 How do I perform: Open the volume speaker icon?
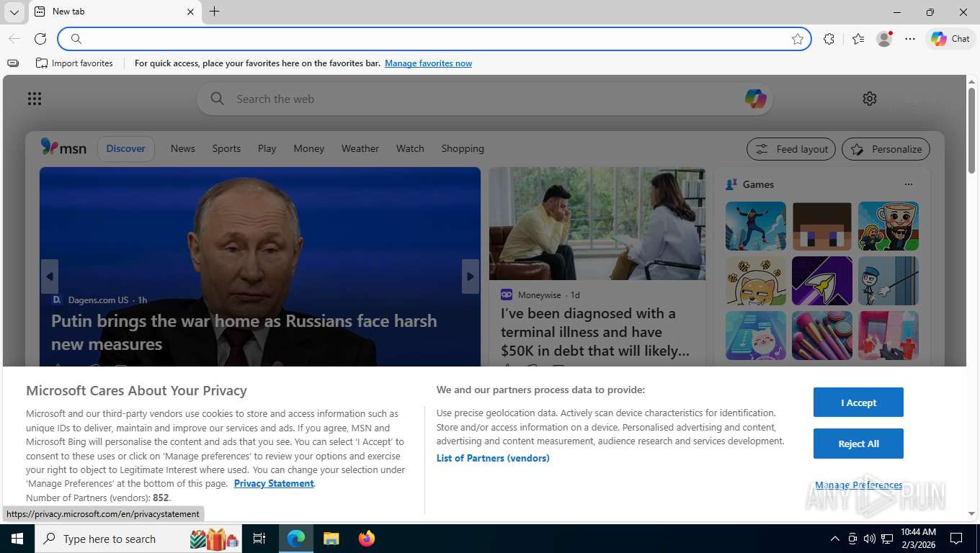pos(869,539)
